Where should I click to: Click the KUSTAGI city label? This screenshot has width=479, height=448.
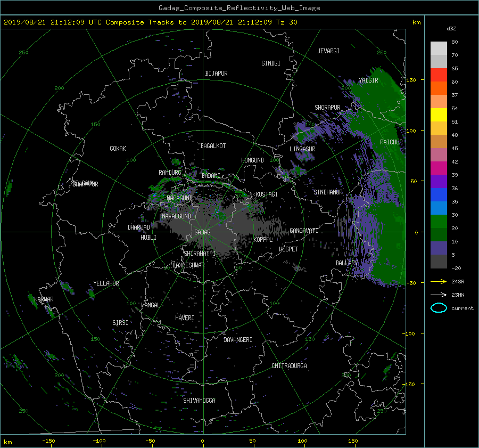(267, 194)
